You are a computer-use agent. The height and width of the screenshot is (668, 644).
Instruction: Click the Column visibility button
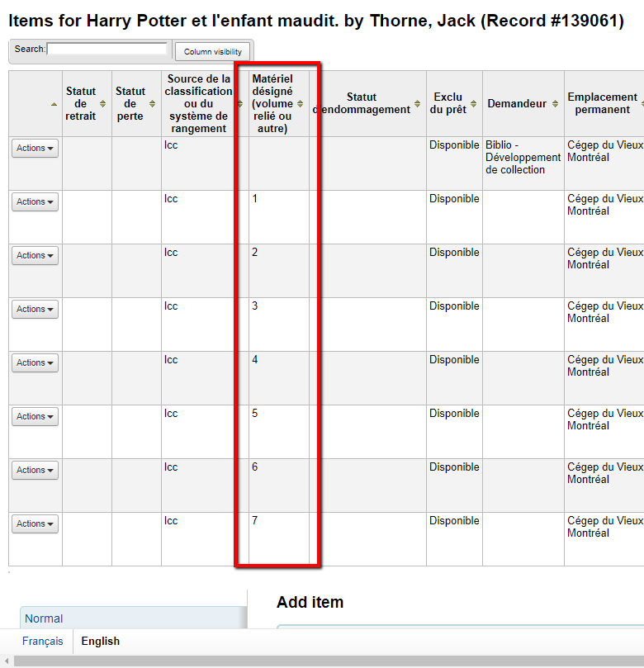click(212, 52)
